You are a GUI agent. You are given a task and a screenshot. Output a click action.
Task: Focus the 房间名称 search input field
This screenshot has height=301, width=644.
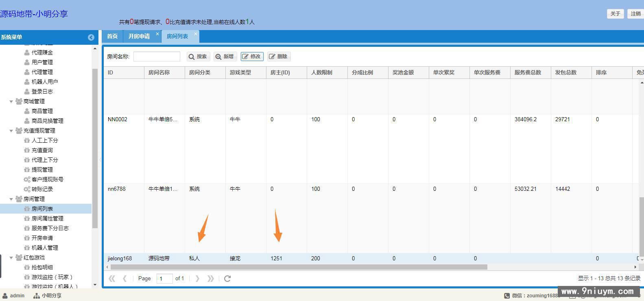(157, 57)
